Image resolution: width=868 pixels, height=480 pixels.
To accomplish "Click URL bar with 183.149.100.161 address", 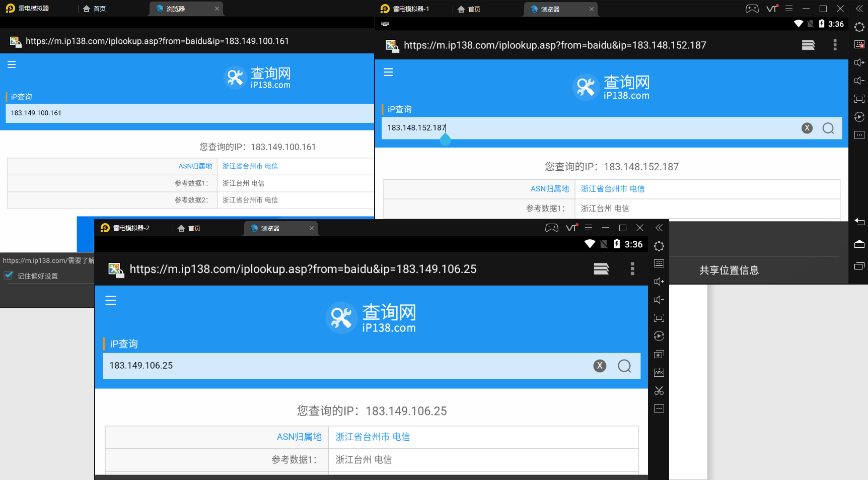I will click(x=158, y=41).
